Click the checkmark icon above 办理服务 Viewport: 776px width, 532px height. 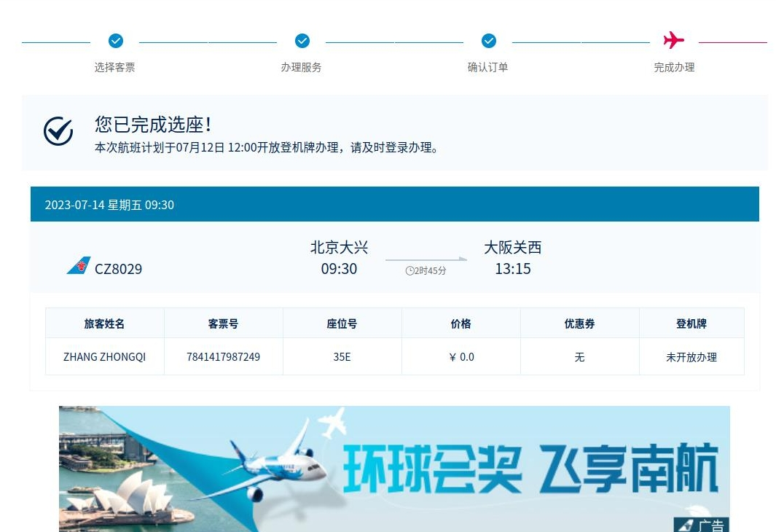point(302,41)
